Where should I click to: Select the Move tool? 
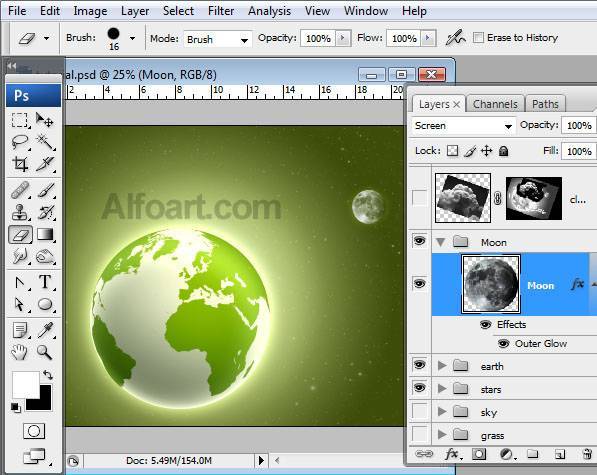coord(45,120)
